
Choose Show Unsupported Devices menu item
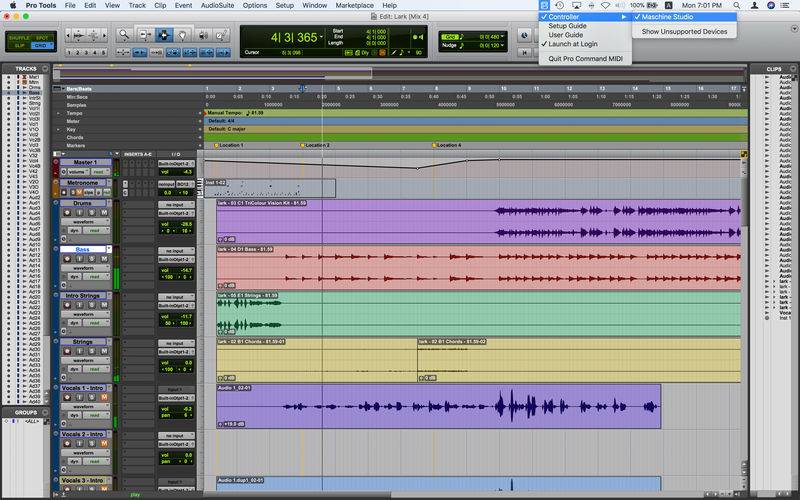685,32
